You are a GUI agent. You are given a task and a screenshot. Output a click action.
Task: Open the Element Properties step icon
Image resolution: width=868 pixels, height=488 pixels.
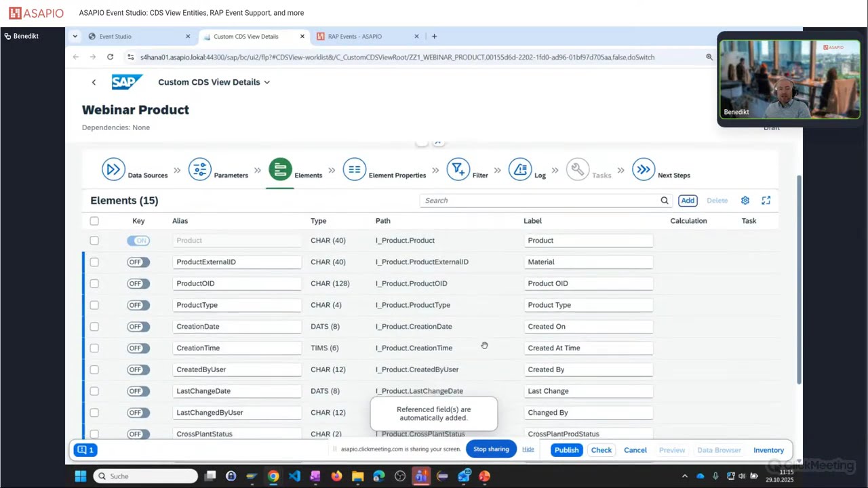[x=355, y=169]
